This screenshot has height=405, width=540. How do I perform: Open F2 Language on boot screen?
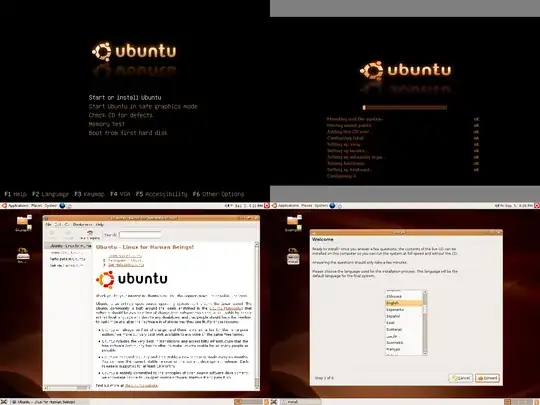pos(50,194)
